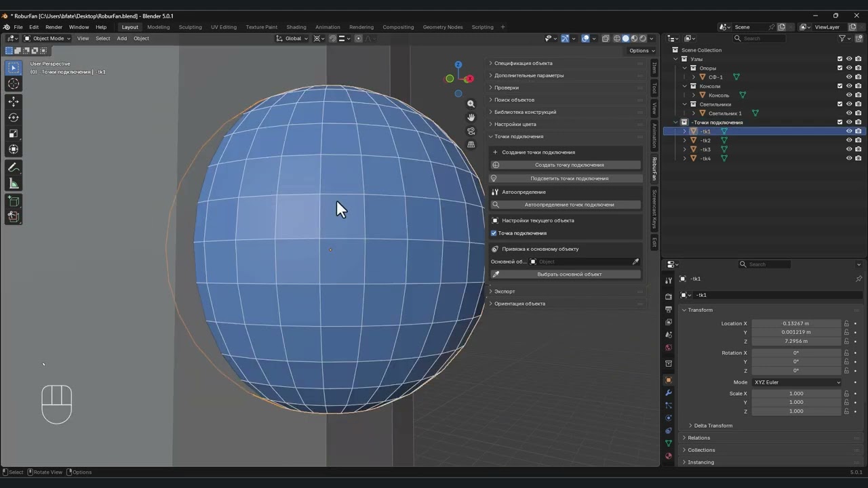This screenshot has height=488, width=868.
Task: Select the Rotate tool icon
Action: [14, 117]
